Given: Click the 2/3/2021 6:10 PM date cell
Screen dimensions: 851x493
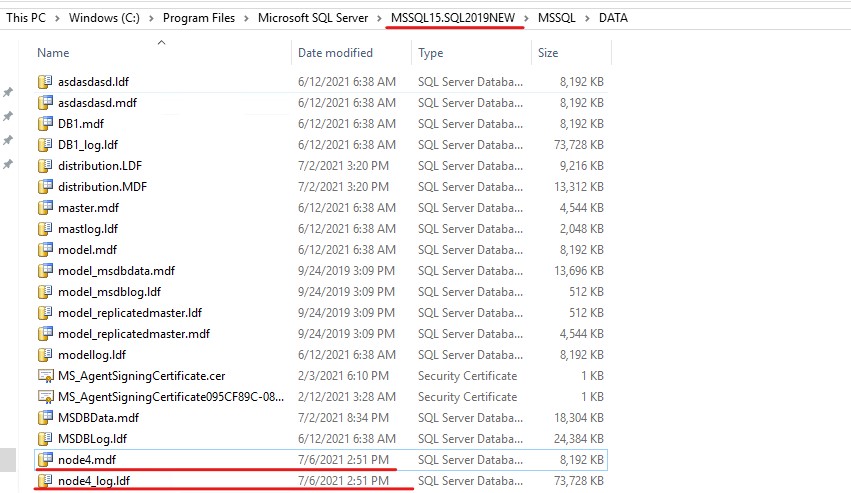Looking at the screenshot, I should [x=343, y=376].
